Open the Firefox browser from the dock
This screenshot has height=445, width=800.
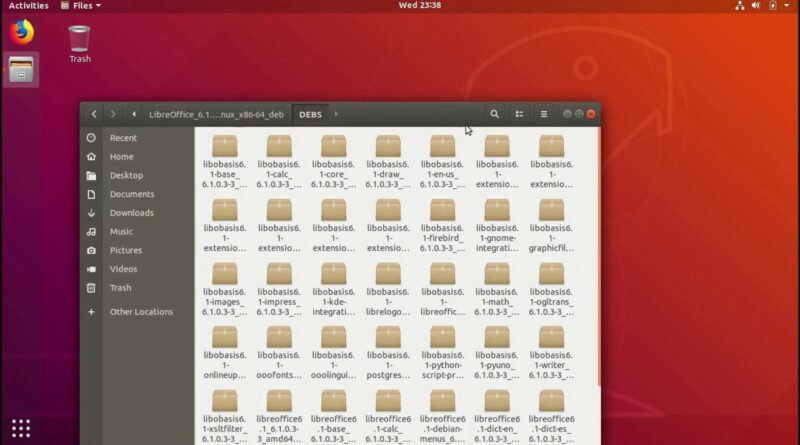(x=21, y=32)
